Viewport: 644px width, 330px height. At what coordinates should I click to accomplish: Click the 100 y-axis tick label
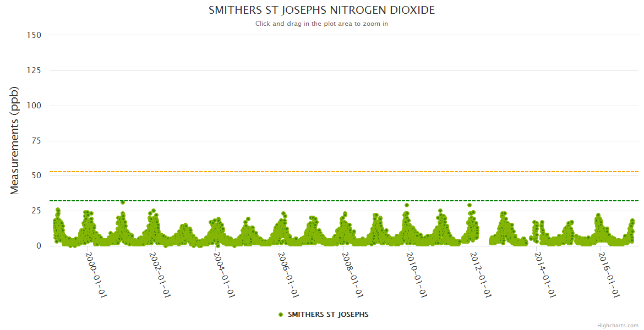point(34,106)
